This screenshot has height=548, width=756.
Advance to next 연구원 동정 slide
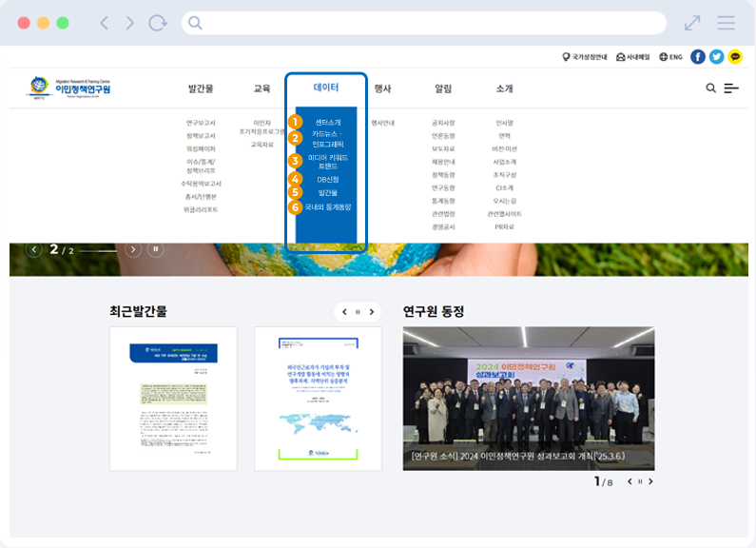[651, 482]
